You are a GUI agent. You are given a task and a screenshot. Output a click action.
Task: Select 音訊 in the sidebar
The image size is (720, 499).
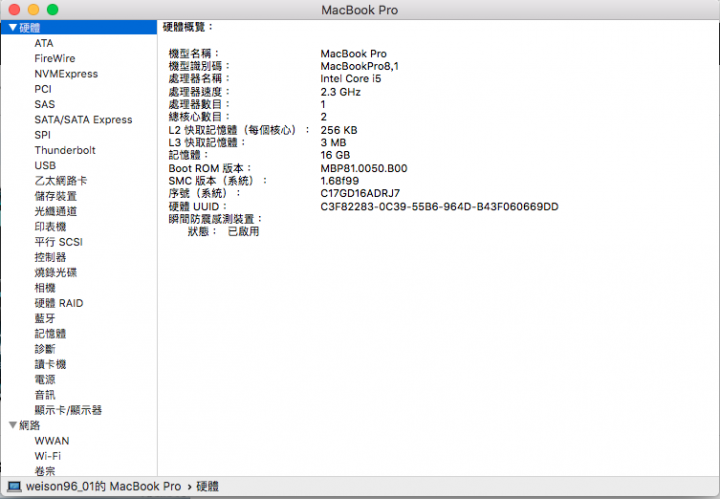tap(45, 395)
